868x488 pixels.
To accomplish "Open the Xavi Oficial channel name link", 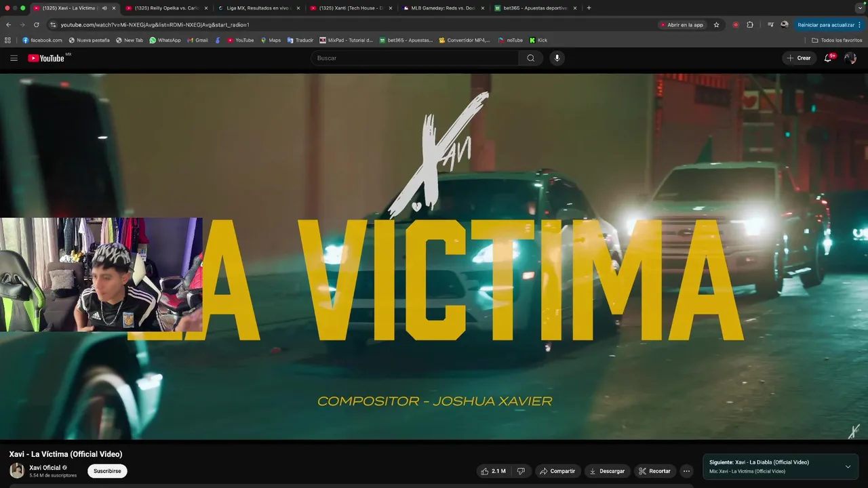I will coord(45,468).
